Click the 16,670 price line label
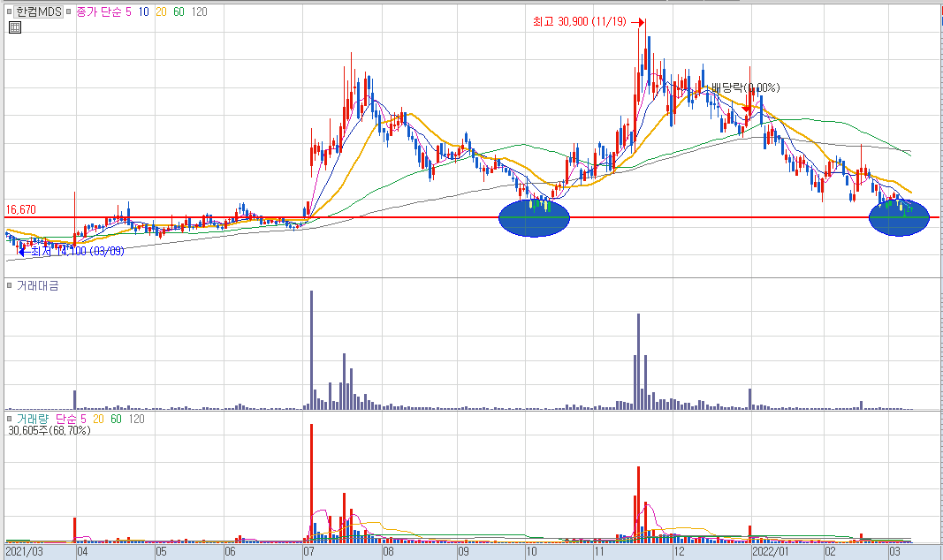This screenshot has width=943, height=560. pos(21,209)
